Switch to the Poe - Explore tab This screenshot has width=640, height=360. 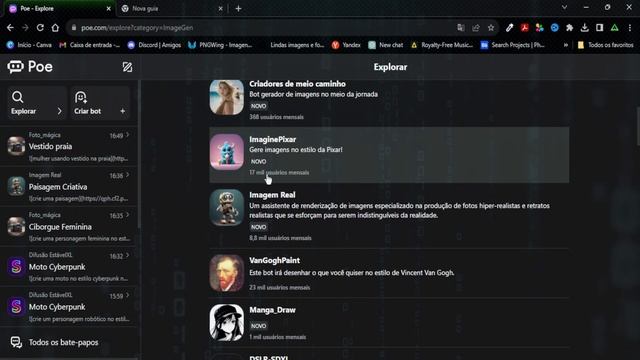[60, 9]
